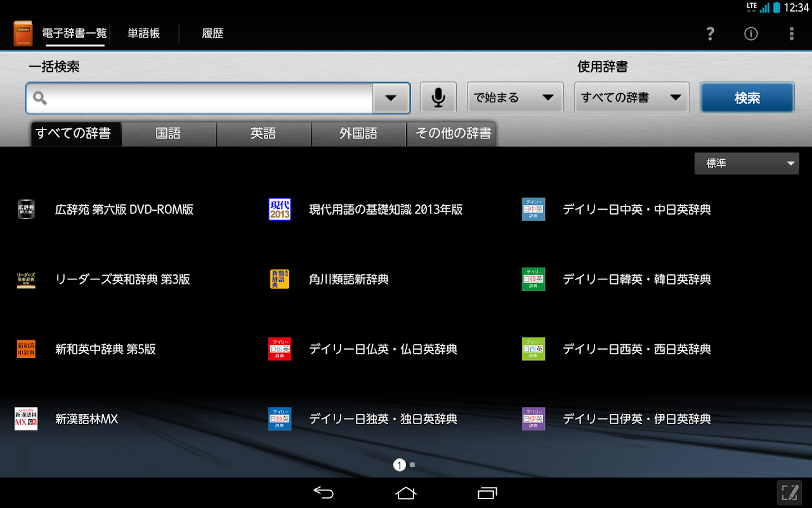Tap the 新和英中辞典 orange icon
The height and width of the screenshot is (508, 812).
[26, 349]
